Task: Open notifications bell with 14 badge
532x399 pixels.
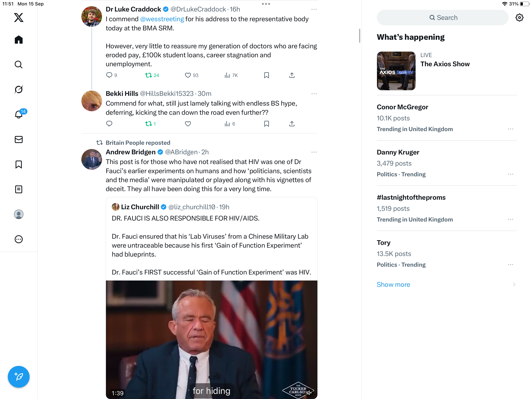Action: click(18, 115)
